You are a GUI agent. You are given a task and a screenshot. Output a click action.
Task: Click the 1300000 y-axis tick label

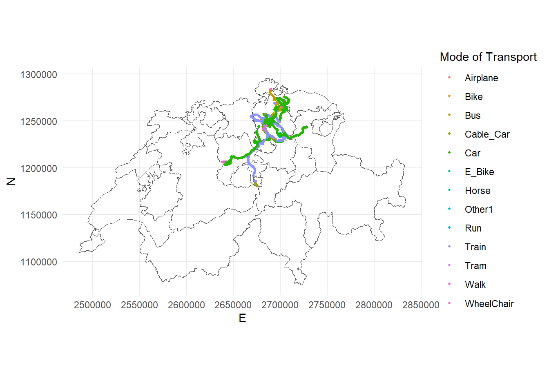point(39,75)
